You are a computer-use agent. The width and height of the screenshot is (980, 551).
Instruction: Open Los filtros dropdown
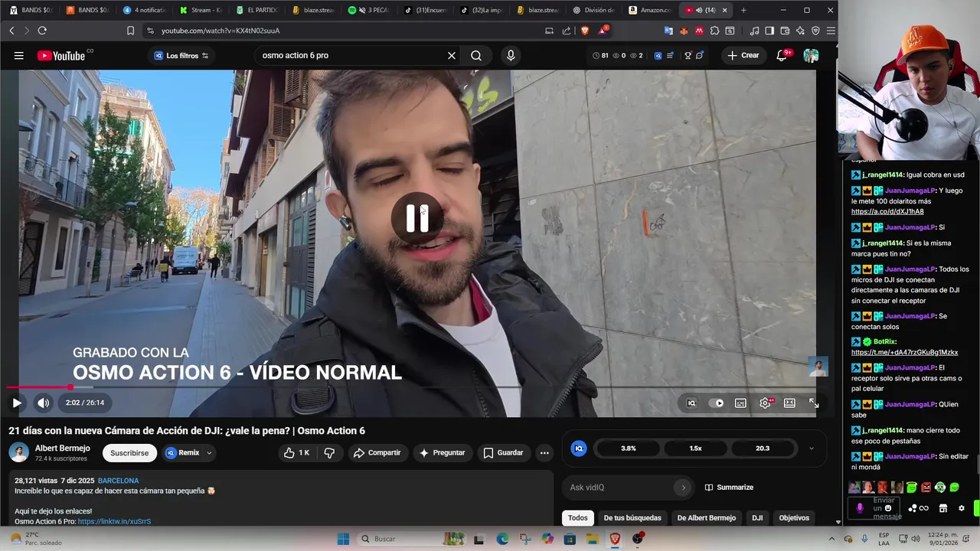click(x=181, y=56)
